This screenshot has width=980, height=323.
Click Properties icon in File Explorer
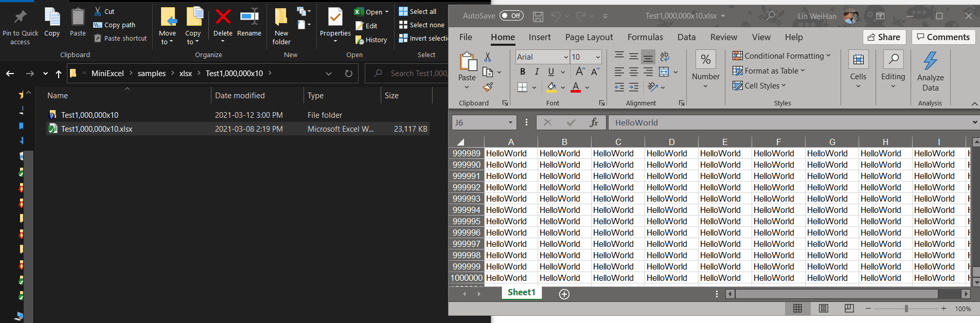(x=335, y=17)
